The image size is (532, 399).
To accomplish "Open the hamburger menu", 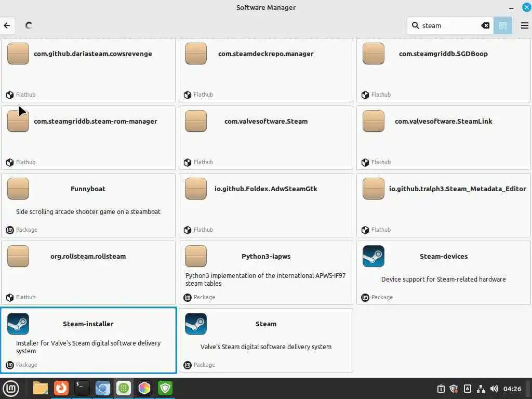I will coord(524,25).
